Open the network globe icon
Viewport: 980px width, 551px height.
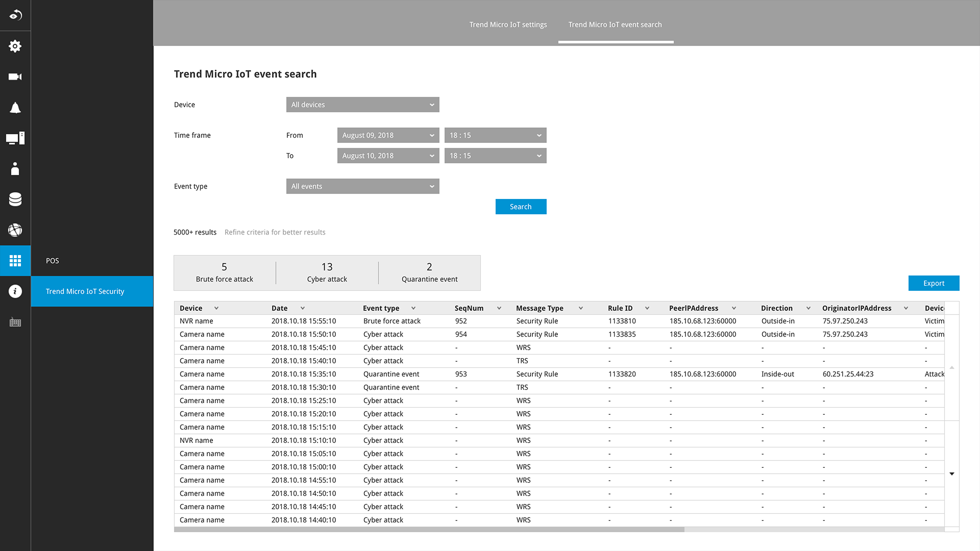(15, 230)
